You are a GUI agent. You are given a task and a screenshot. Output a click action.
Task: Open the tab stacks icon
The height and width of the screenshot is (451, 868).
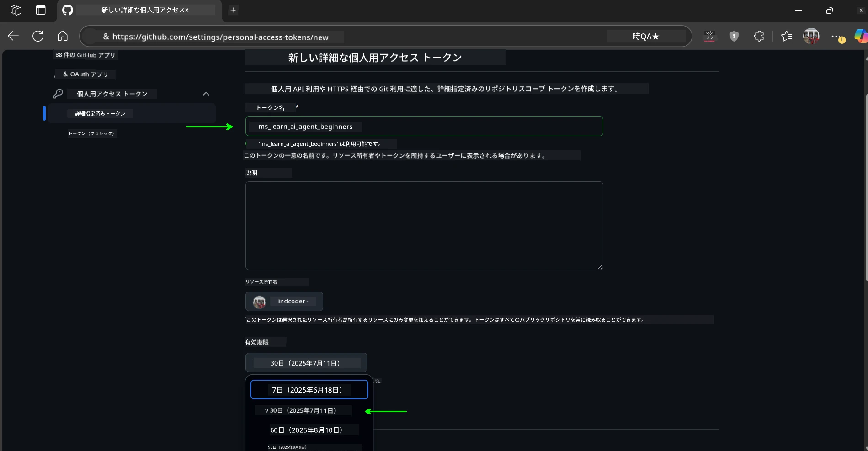16,10
